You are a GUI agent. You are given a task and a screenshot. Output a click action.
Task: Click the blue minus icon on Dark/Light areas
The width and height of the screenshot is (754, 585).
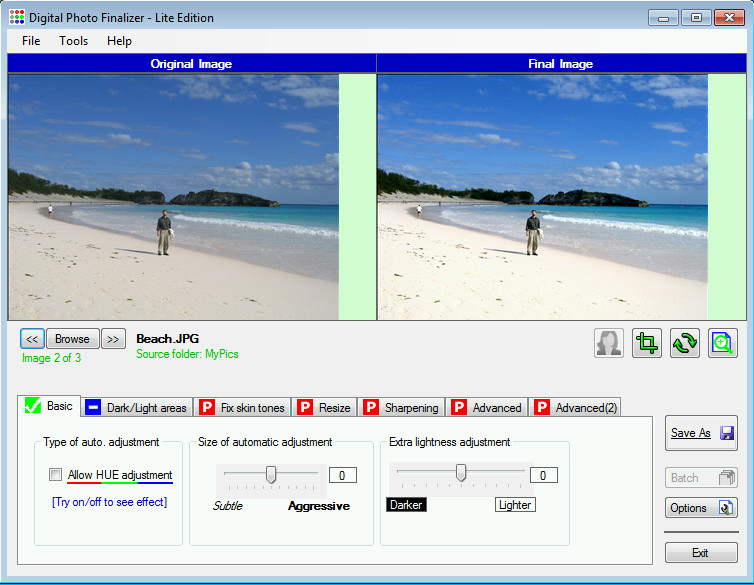[93, 408]
